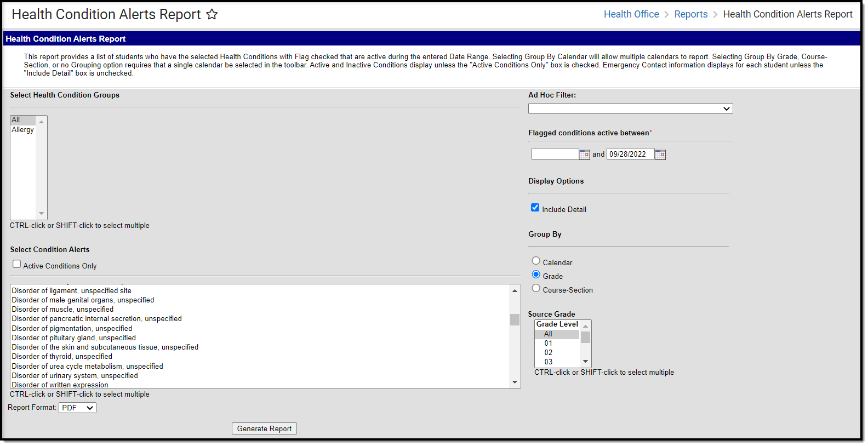Select 'Disorder of muscle, unspecified'

click(260, 310)
